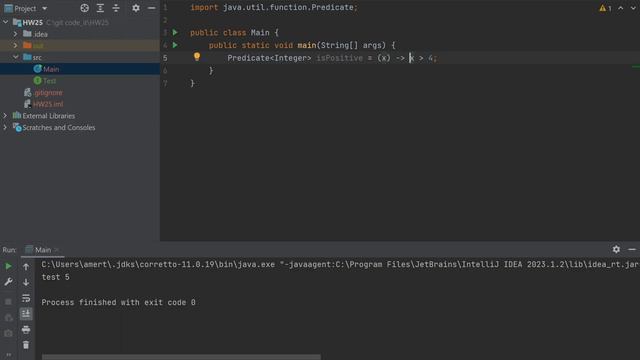Viewport: 640px width, 360px height.
Task: Click the warning indicator in editor
Action: pyautogui.click(x=605, y=8)
